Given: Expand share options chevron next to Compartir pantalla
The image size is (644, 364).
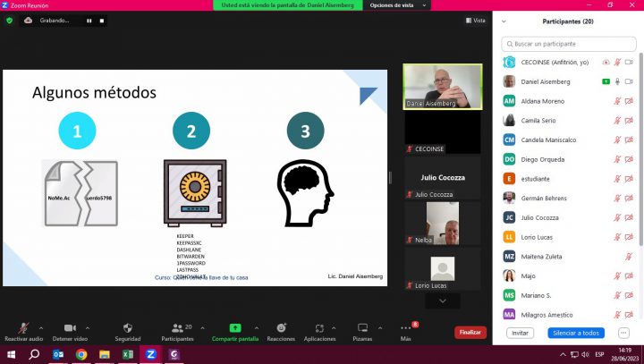Looking at the screenshot, I should [257, 328].
